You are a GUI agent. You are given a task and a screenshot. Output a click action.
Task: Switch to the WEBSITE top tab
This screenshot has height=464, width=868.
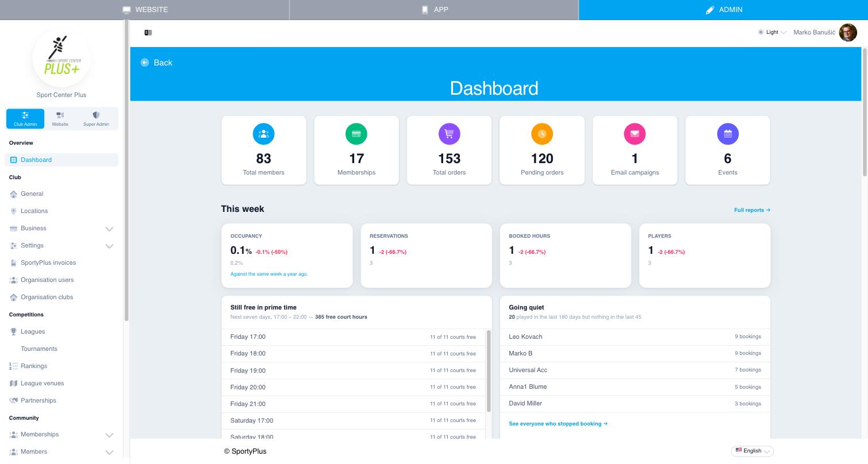[145, 10]
